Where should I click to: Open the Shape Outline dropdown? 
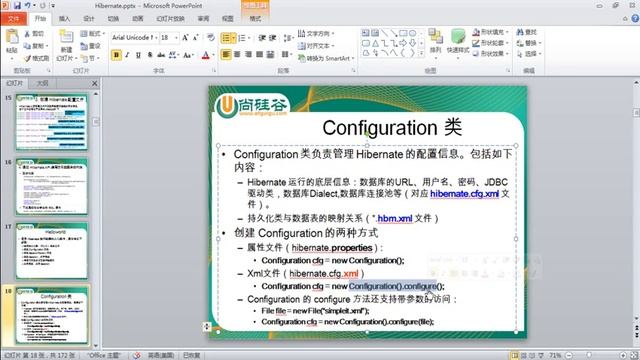click(490, 42)
